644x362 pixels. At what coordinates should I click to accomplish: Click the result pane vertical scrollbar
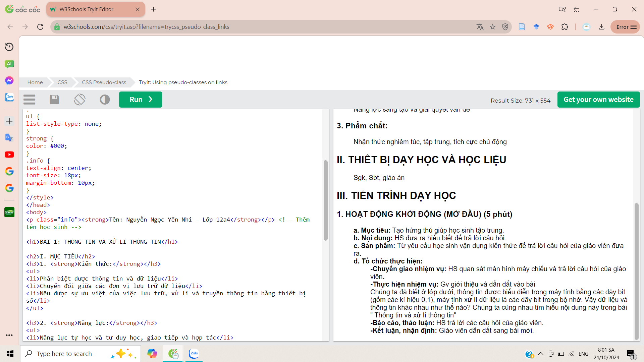click(x=636, y=271)
